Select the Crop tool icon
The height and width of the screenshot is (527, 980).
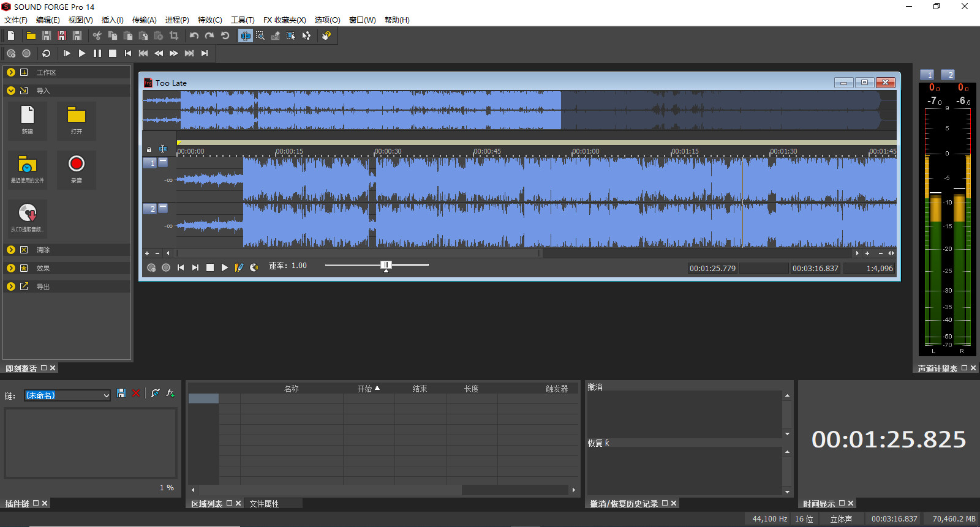[174, 36]
